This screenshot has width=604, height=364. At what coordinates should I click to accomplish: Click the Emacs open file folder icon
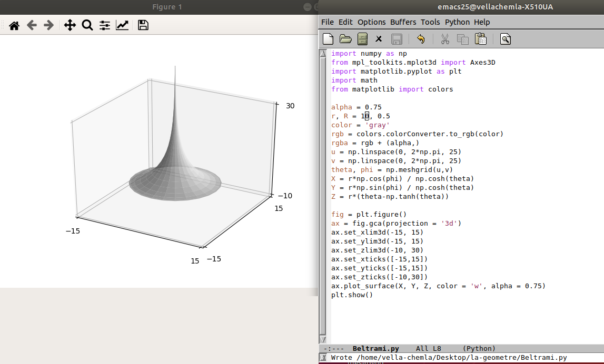(x=345, y=39)
